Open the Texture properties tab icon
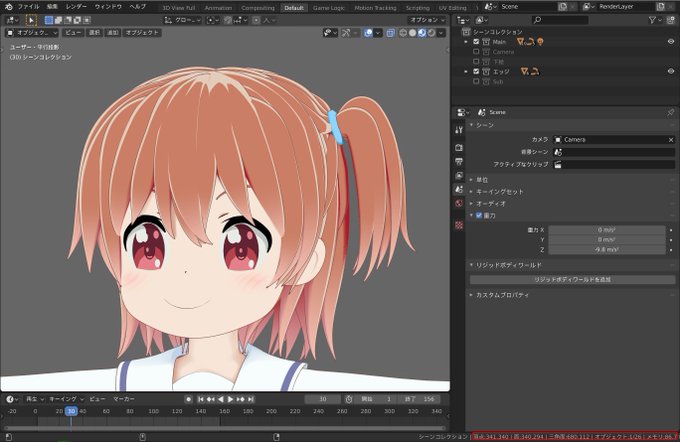 459,225
